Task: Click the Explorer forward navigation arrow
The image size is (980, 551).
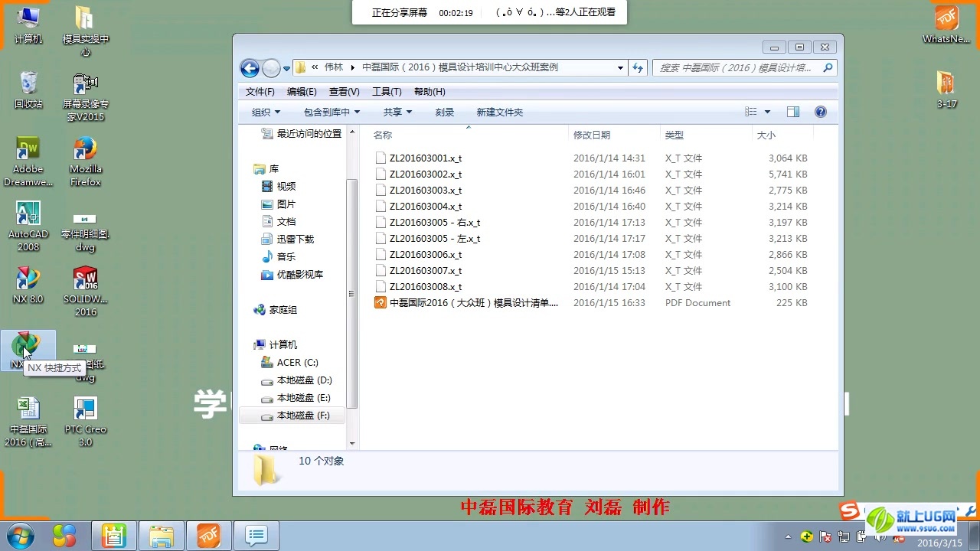Action: 271,68
